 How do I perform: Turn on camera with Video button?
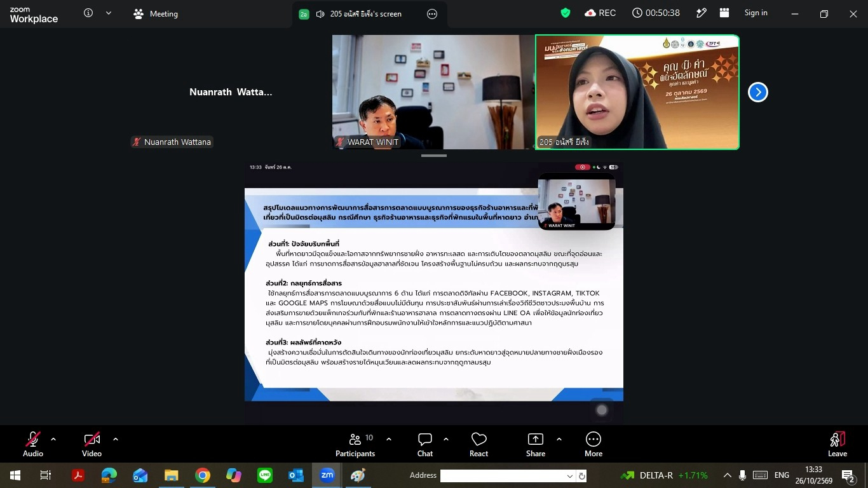click(92, 444)
